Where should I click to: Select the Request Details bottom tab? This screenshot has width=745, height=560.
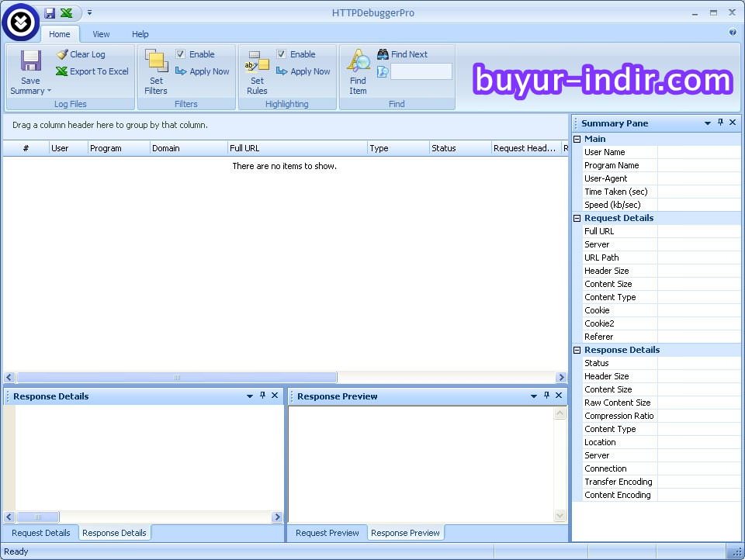pos(41,533)
